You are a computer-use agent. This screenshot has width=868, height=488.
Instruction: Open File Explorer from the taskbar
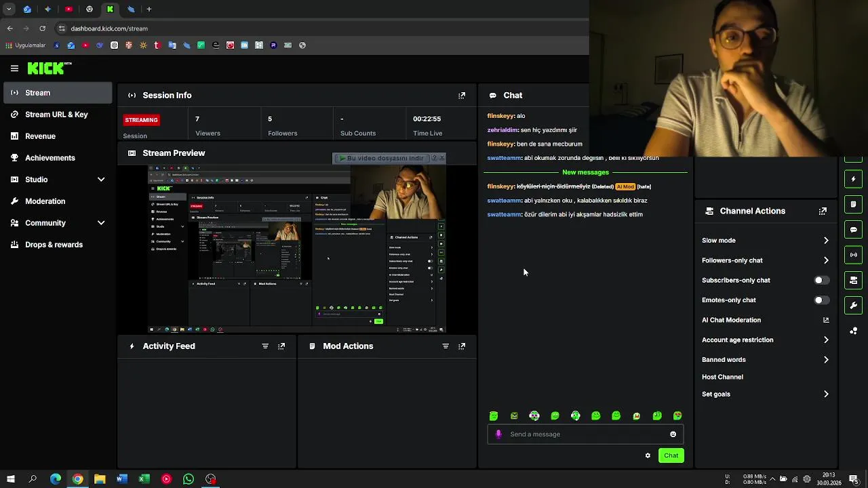click(x=100, y=479)
